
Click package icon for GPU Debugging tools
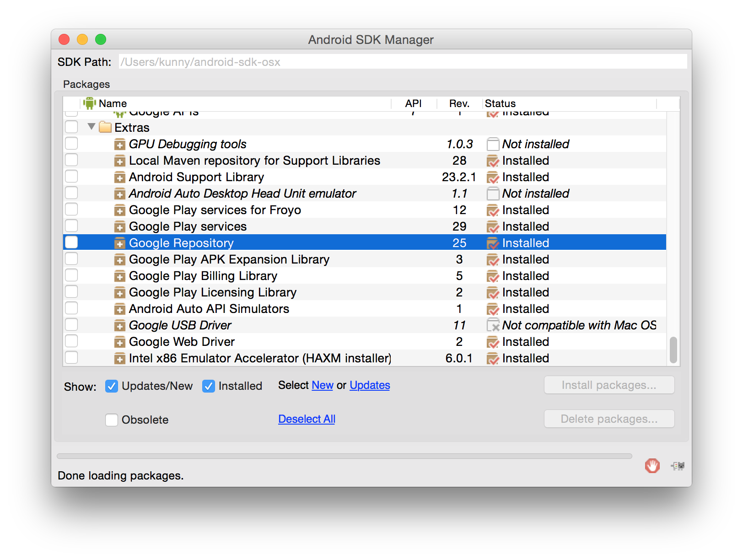click(x=119, y=145)
